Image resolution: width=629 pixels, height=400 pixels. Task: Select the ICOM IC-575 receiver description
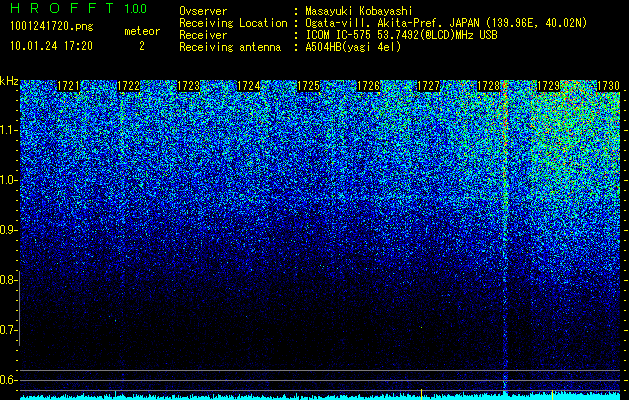tap(401, 35)
